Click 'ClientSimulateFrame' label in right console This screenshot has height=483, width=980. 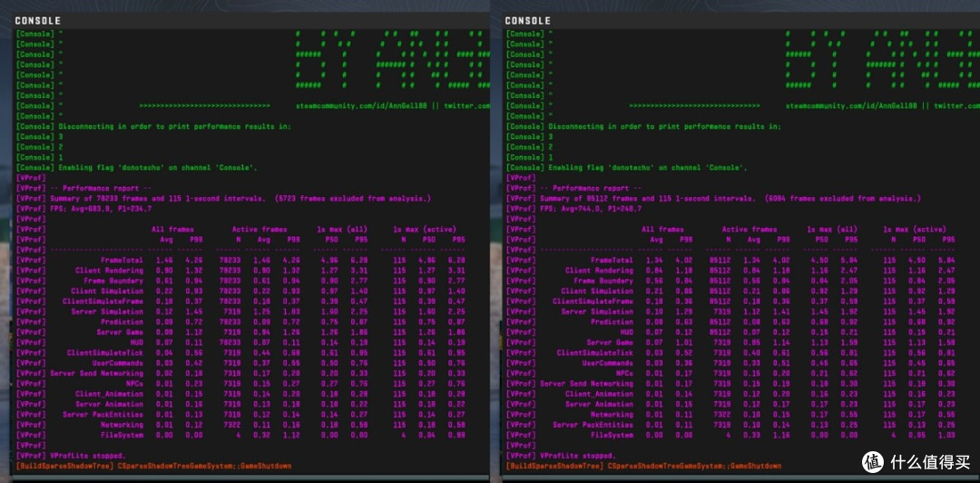coord(593,301)
